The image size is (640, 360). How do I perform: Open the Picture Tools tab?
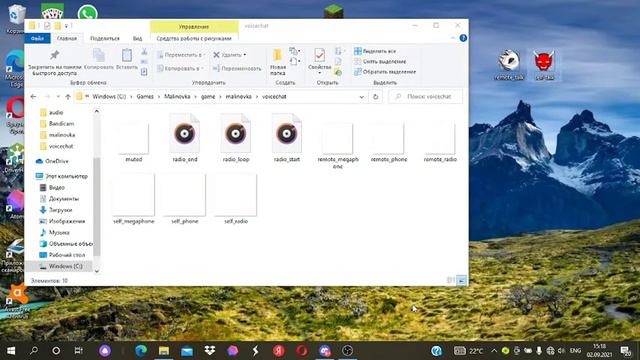194,38
